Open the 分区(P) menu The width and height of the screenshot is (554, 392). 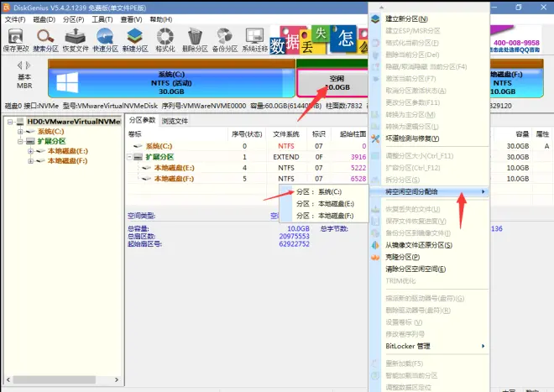(x=74, y=19)
